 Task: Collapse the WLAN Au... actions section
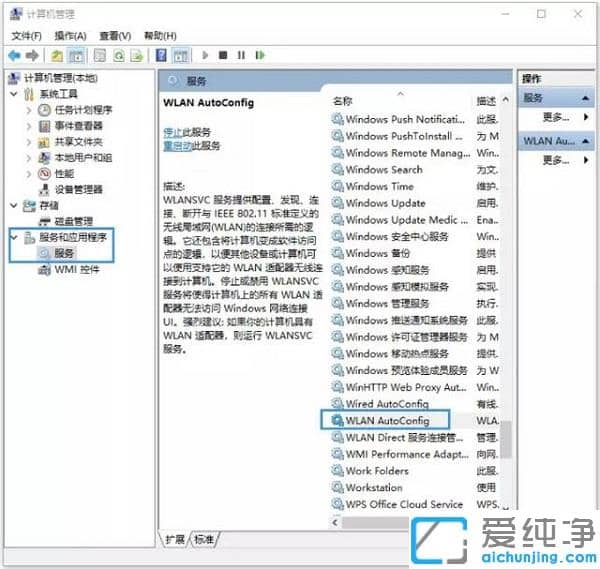(585, 141)
